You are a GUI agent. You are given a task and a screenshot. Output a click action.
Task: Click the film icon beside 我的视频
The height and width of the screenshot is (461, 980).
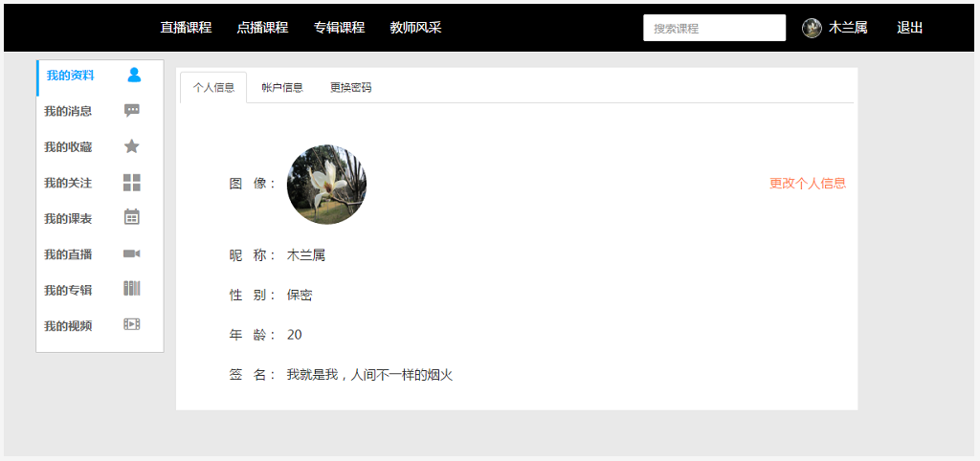tap(132, 324)
